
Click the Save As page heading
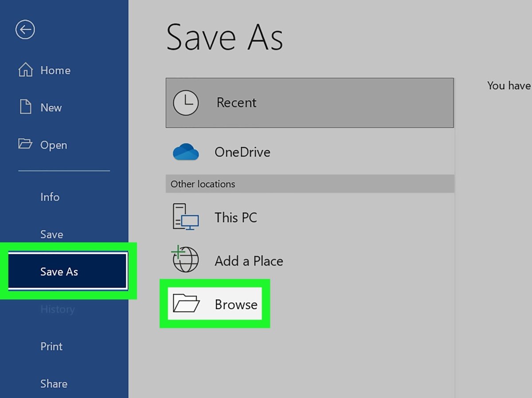coord(224,37)
